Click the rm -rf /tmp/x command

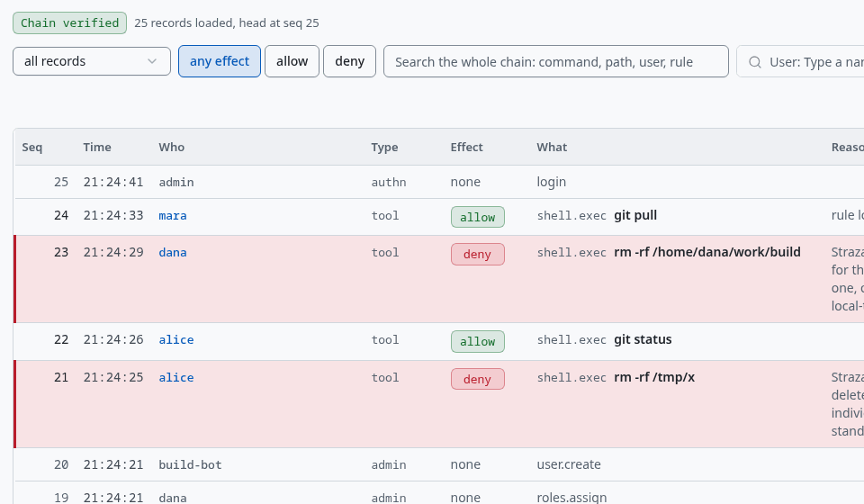tap(654, 377)
